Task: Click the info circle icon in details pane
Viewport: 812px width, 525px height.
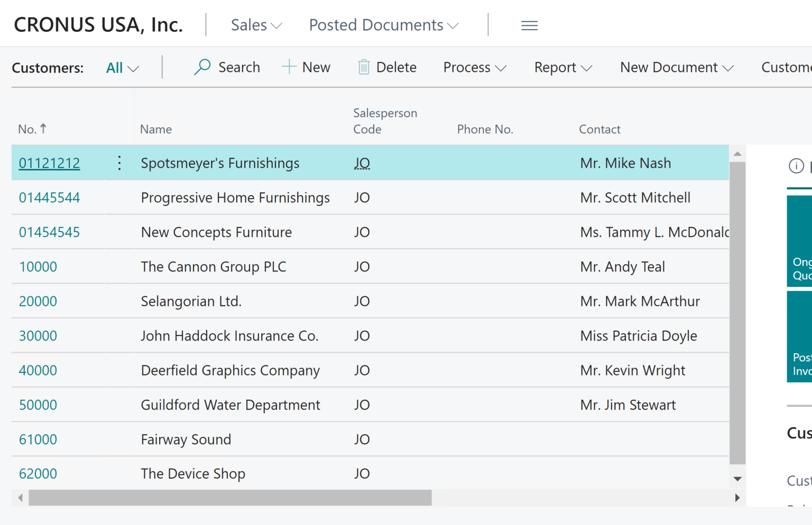Action: click(797, 166)
